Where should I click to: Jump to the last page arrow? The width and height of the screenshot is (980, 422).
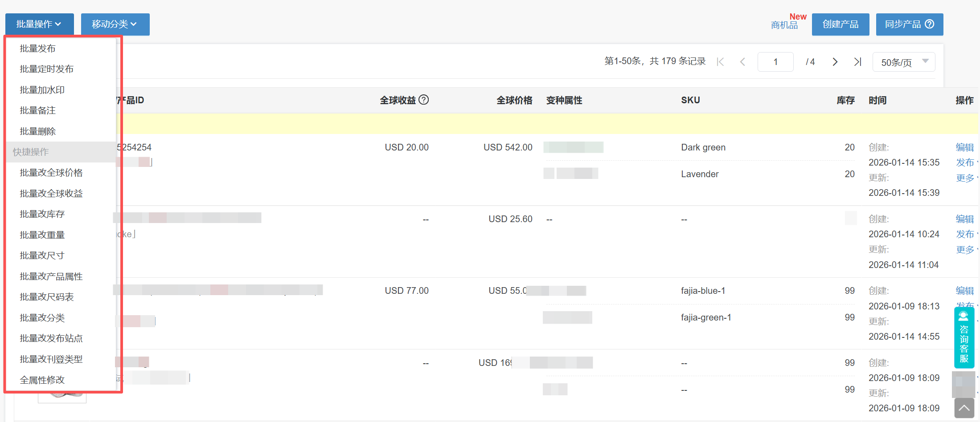point(857,62)
